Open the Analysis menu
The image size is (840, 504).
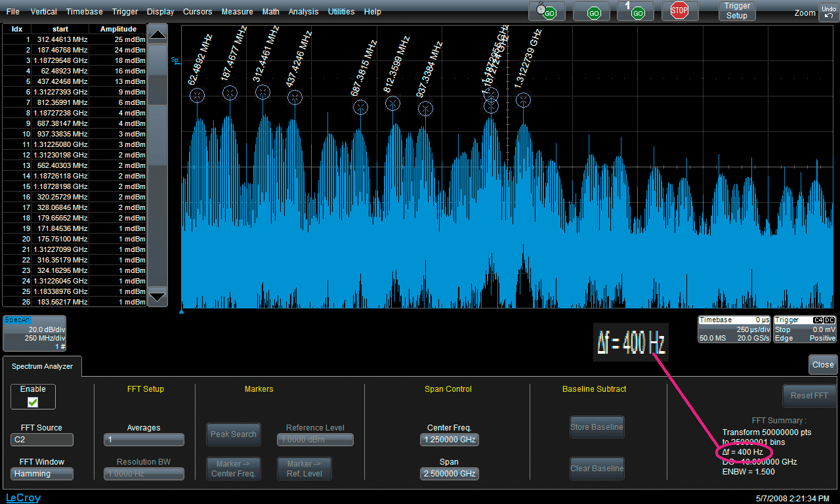303,12
